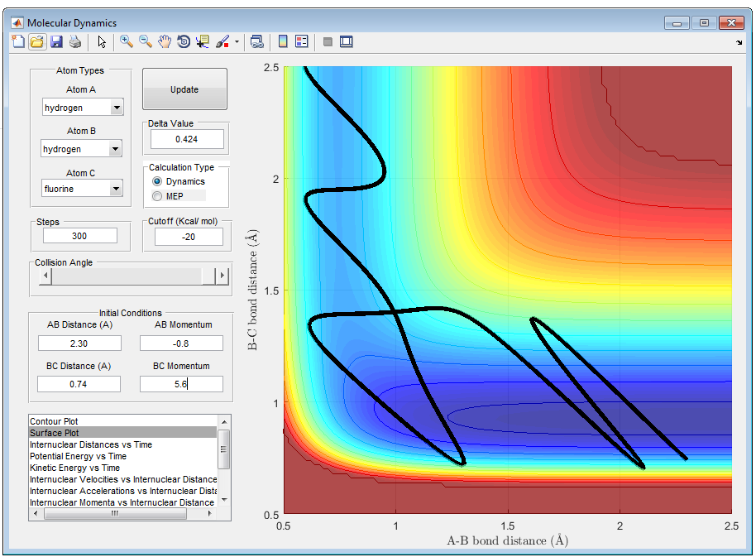Open a file with the folder icon

click(37, 41)
